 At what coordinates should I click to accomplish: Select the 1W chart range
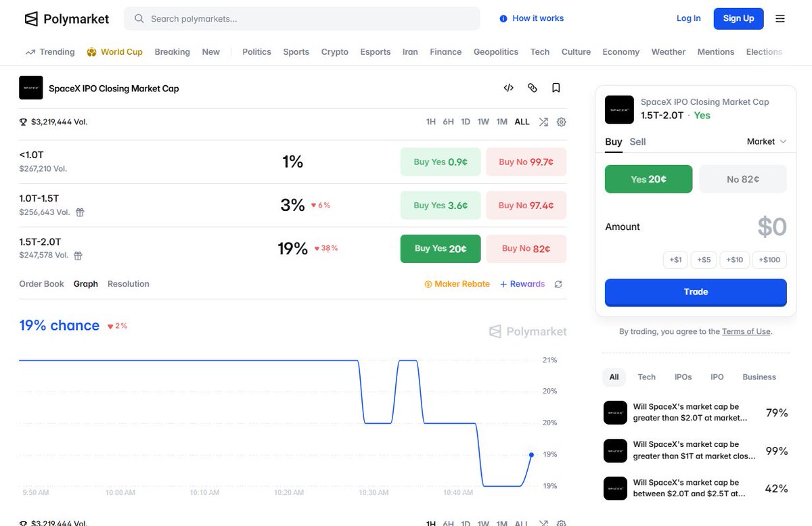483,122
